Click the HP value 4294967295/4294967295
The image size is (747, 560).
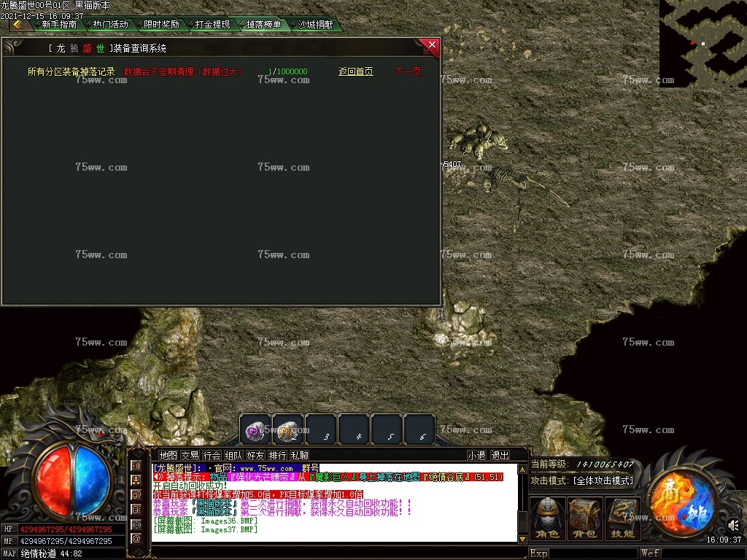tap(66, 529)
